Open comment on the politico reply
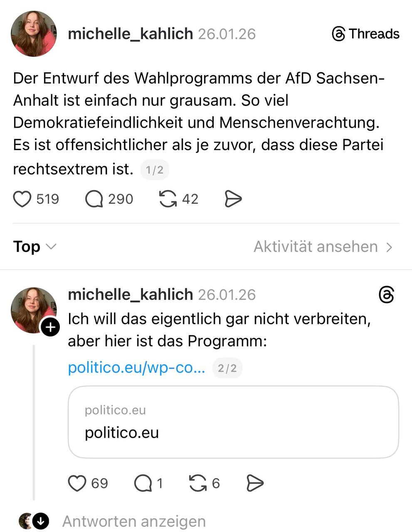The height and width of the screenshot is (532, 412). tap(143, 483)
